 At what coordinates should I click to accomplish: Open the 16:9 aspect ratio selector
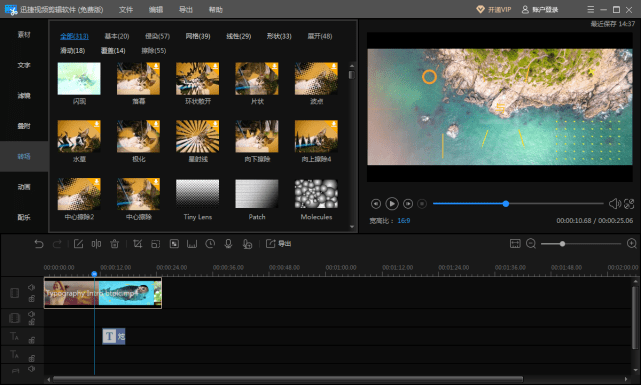pos(404,221)
